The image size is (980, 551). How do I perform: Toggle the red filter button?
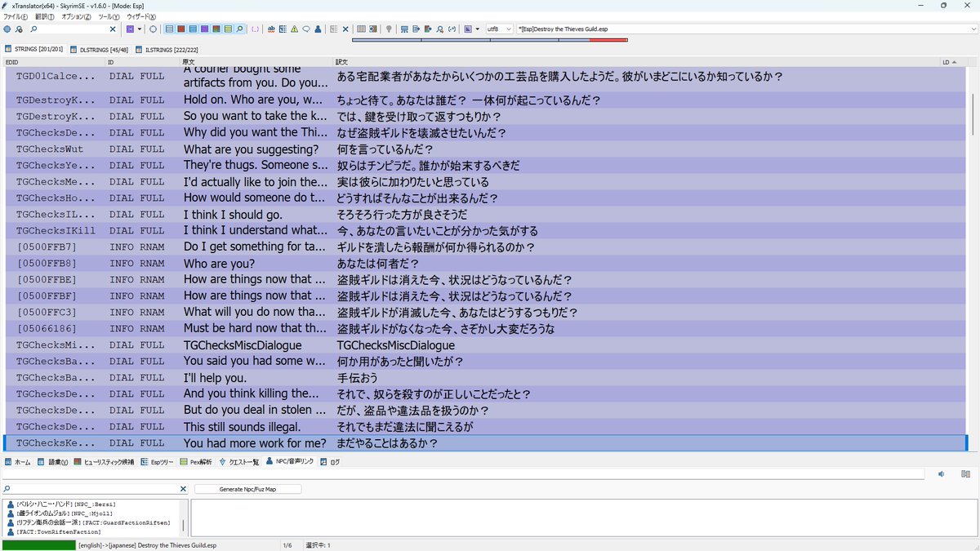click(180, 29)
